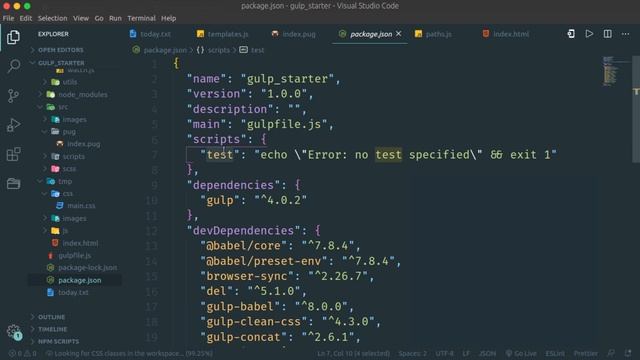The height and width of the screenshot is (360, 640).
Task: Open the Run menu
Action: [x=115, y=18]
